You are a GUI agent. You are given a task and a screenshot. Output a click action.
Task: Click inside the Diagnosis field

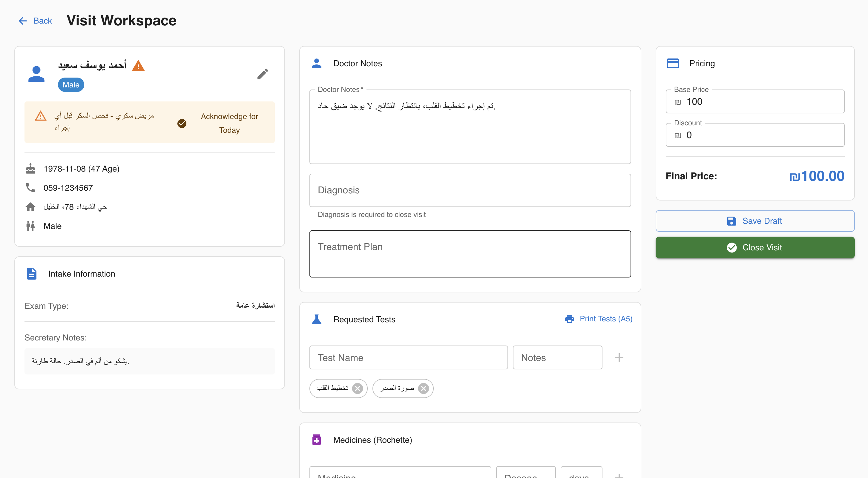(x=470, y=190)
